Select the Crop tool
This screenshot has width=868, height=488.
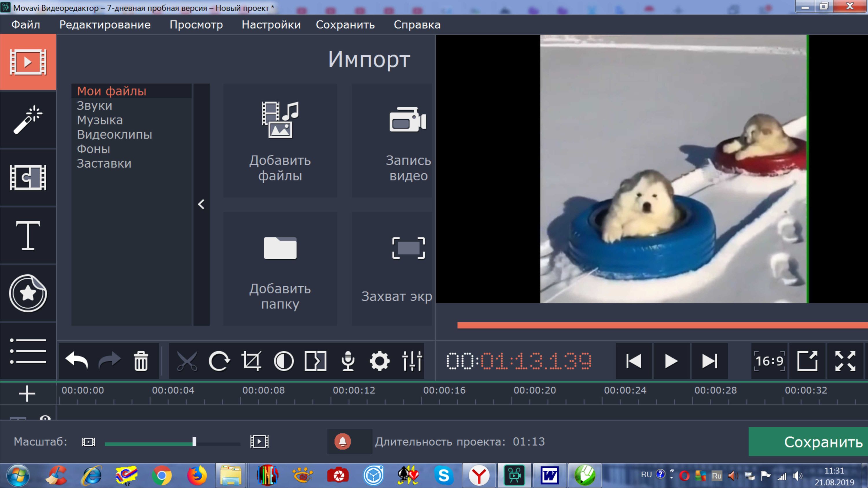pyautogui.click(x=251, y=361)
